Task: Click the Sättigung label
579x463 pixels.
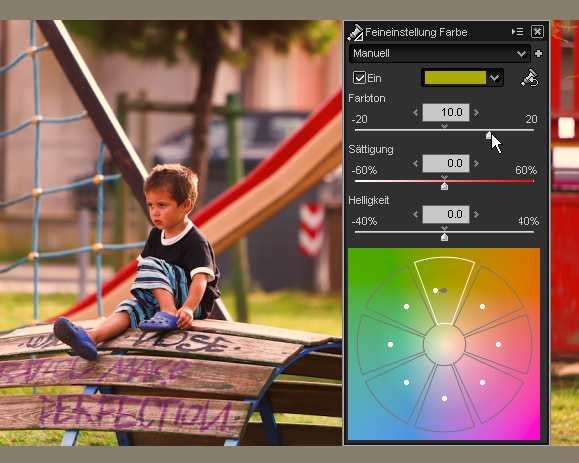Action: click(x=371, y=149)
